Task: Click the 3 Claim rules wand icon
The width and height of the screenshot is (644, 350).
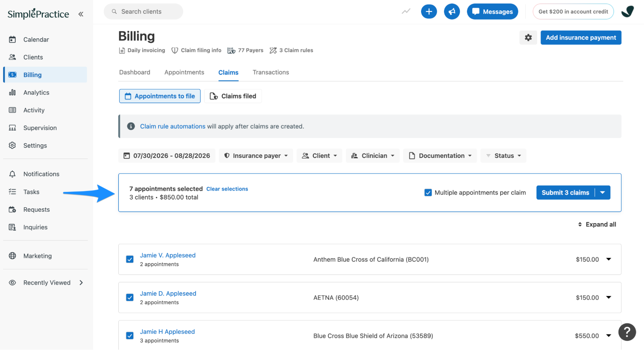Action: click(273, 51)
